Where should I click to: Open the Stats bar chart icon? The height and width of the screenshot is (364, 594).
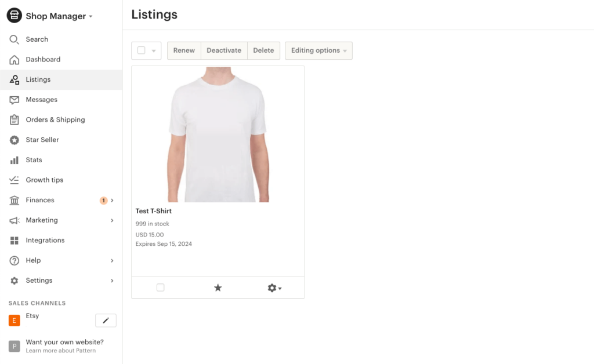click(x=14, y=159)
